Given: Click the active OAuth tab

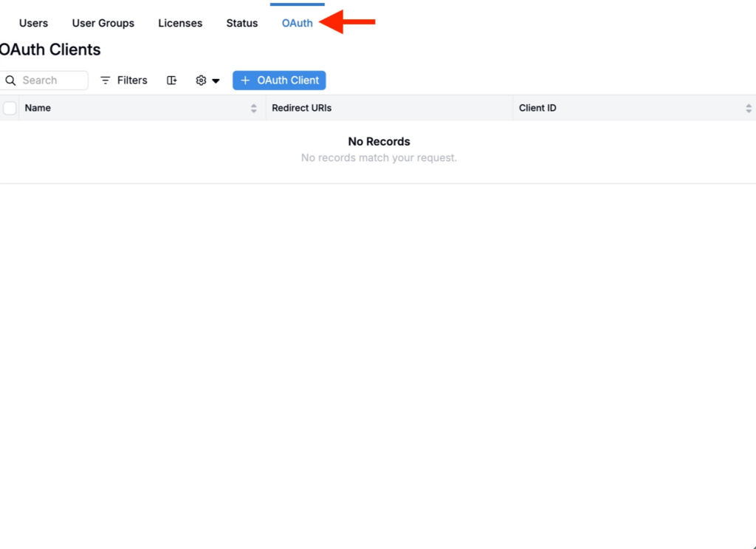Looking at the screenshot, I should pos(297,23).
